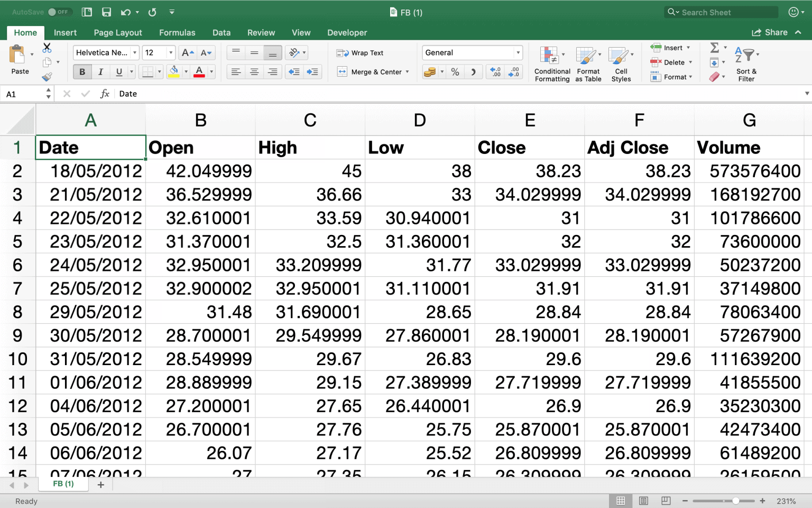Open Conditional Formatting options
The width and height of the screenshot is (812, 508).
(x=551, y=62)
